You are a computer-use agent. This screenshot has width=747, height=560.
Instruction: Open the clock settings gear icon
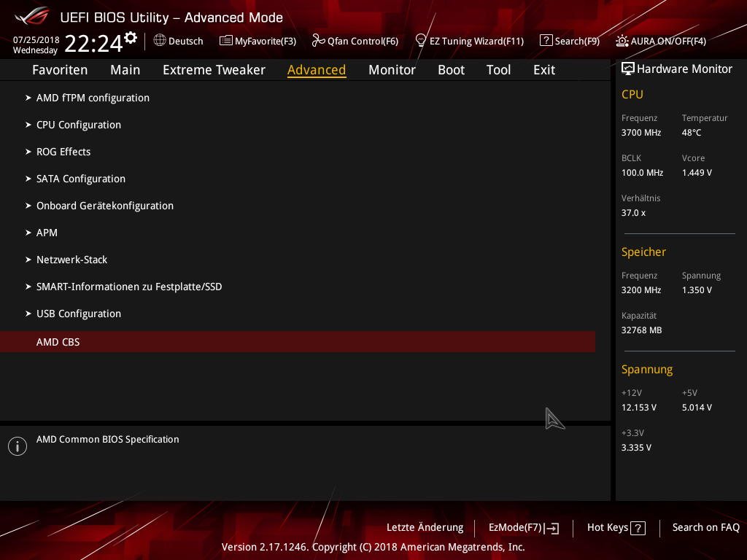tap(131, 38)
